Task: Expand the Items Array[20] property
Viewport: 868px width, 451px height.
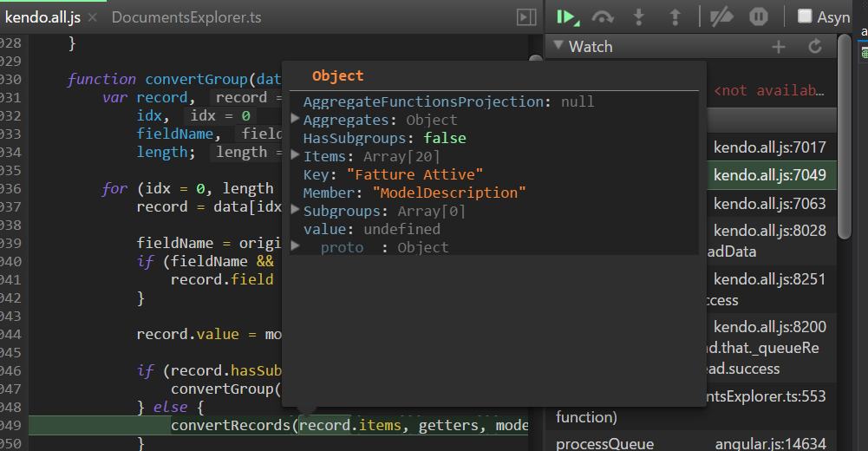Action: tap(297, 156)
